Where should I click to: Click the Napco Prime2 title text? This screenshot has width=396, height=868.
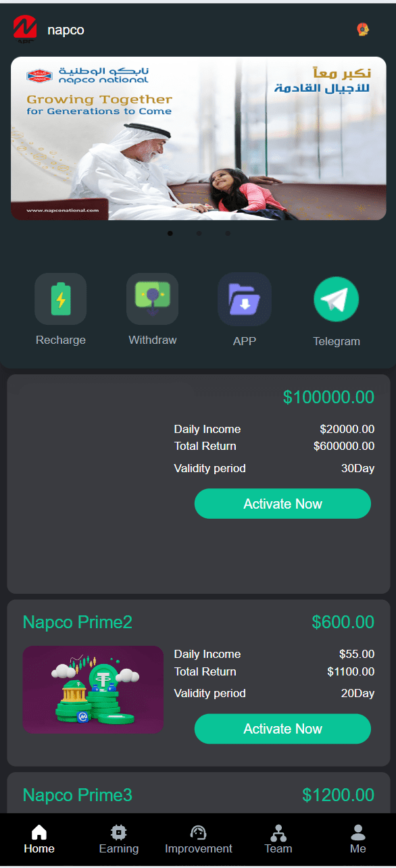[78, 622]
